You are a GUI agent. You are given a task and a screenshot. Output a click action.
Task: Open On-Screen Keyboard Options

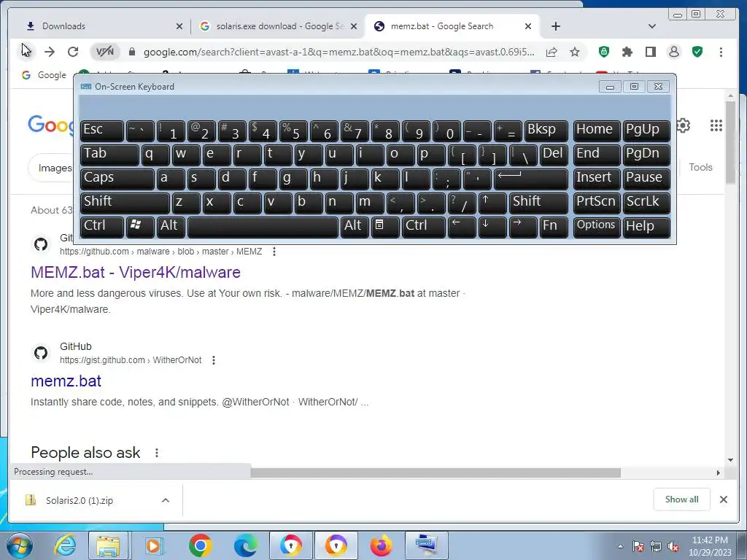click(x=597, y=227)
